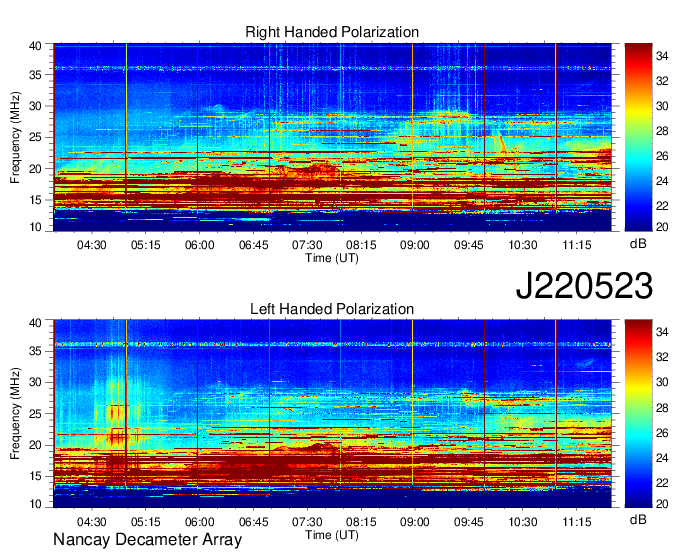Click 08:15 tick under Left Handed plot
680x552 pixels.
361,522
